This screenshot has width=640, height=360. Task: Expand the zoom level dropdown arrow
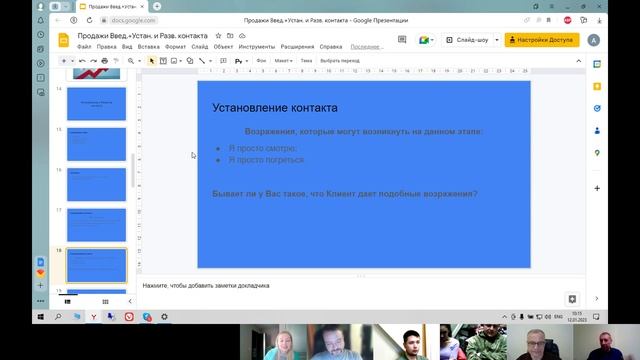tap(139, 61)
